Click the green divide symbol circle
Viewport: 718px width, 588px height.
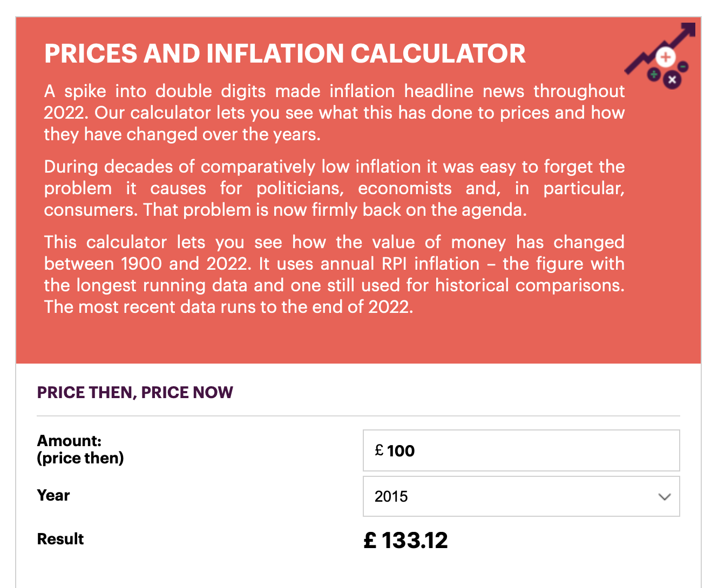(x=654, y=74)
